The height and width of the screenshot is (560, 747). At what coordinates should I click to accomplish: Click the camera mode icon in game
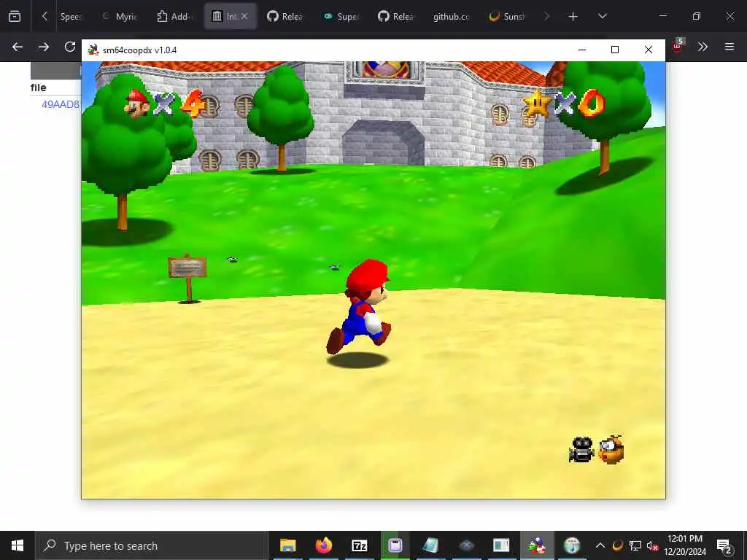[x=581, y=449]
